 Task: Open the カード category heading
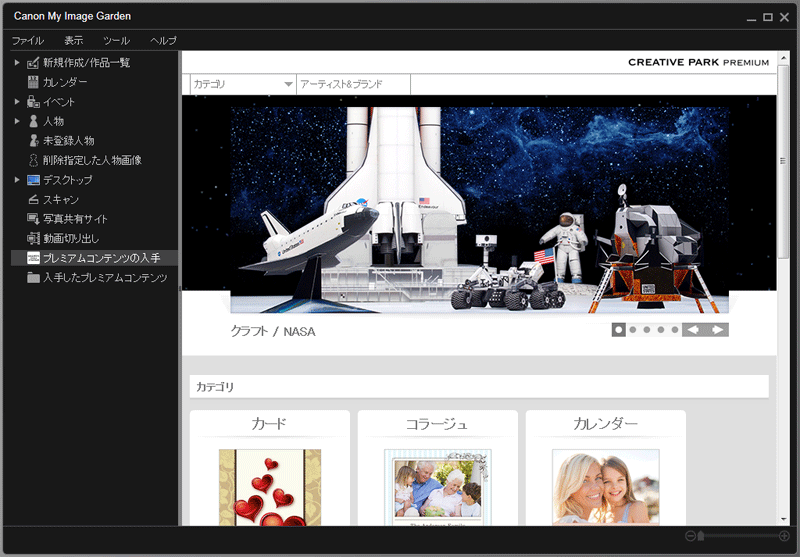(269, 424)
